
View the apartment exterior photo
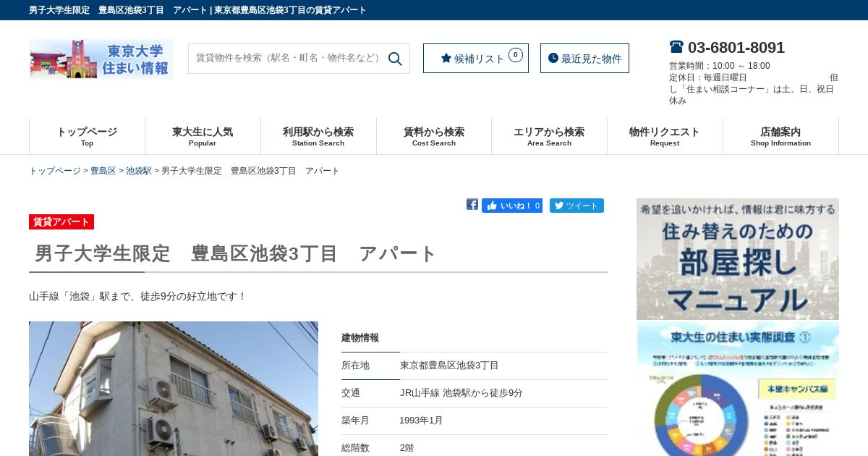pyautogui.click(x=174, y=389)
